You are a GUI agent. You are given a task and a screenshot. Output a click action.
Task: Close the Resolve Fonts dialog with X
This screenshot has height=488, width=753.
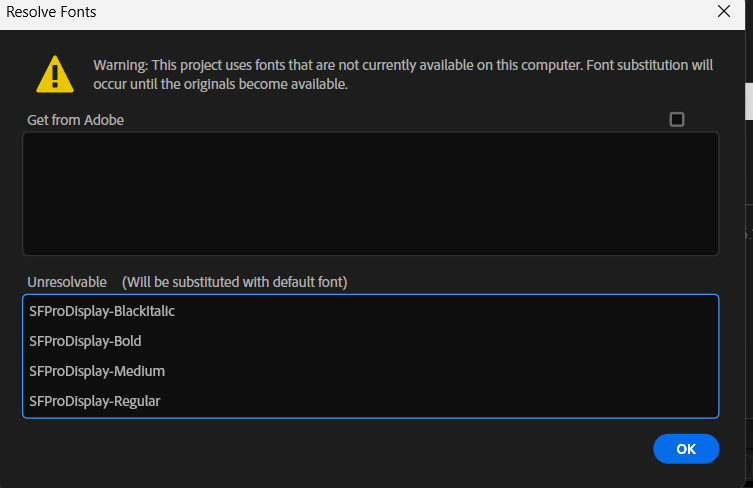724,13
